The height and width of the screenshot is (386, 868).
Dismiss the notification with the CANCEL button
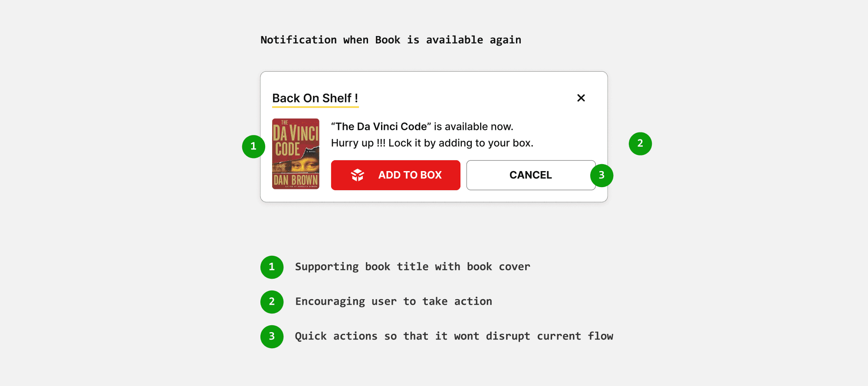[531, 175]
